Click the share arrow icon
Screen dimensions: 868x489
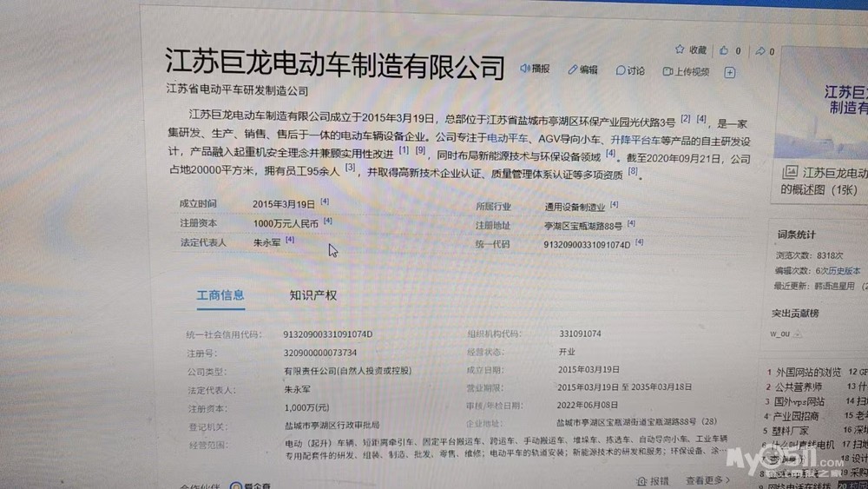click(760, 50)
